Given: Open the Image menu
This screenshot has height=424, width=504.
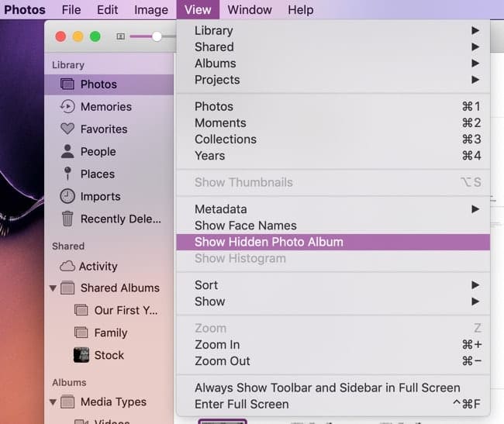Looking at the screenshot, I should pos(151,9).
